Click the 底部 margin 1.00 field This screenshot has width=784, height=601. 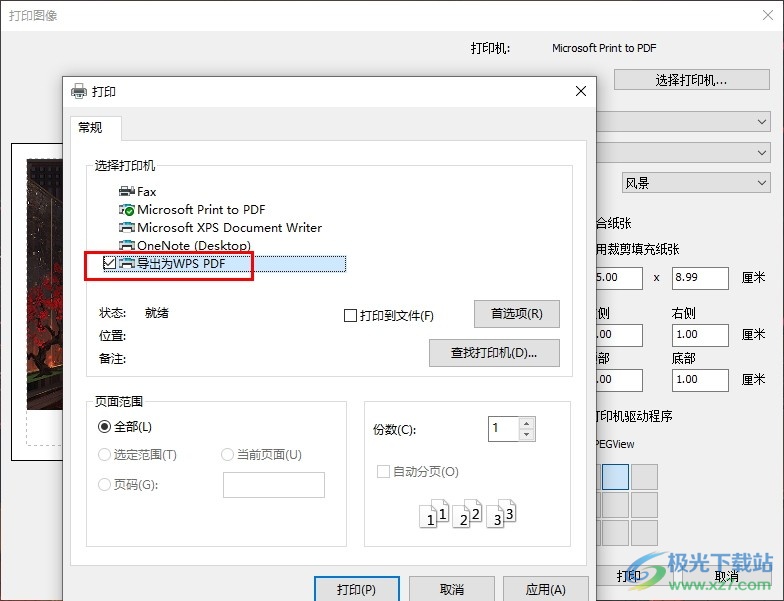coord(700,380)
